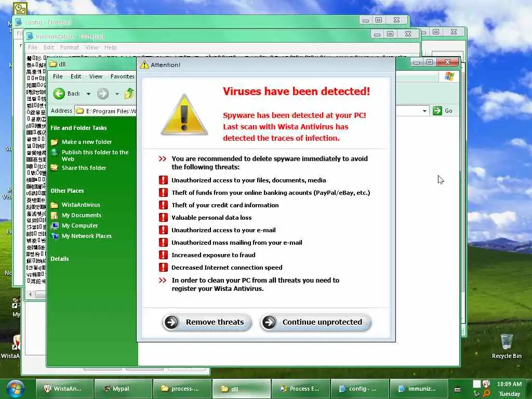The height and width of the screenshot is (399, 532).
Task: Switch to the Mypal taskbar button
Action: pyautogui.click(x=123, y=389)
